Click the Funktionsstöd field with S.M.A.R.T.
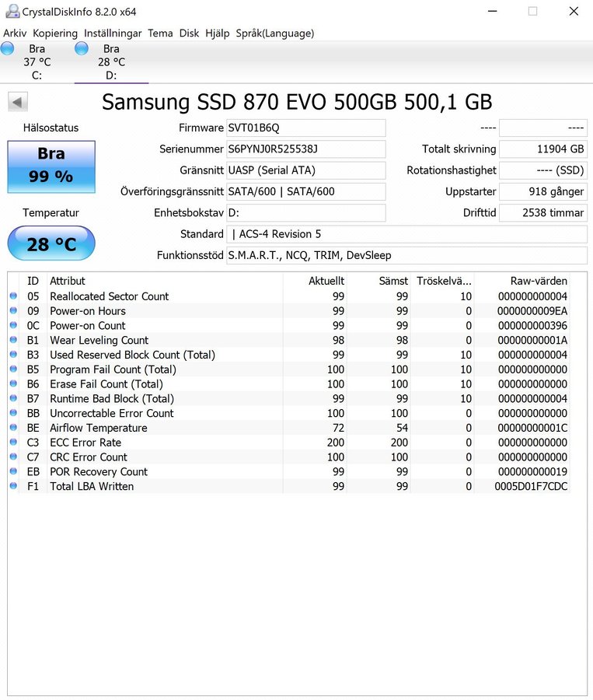Screen dimensions: 593x700 [407, 255]
